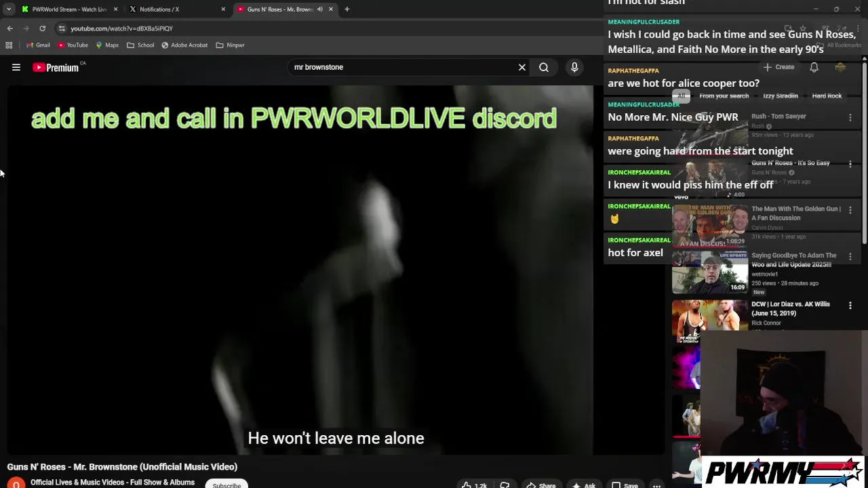This screenshot has height=488, width=868.
Task: Click the 'DCW | Lor Diaz vs. AK Willis' title
Action: [791, 308]
